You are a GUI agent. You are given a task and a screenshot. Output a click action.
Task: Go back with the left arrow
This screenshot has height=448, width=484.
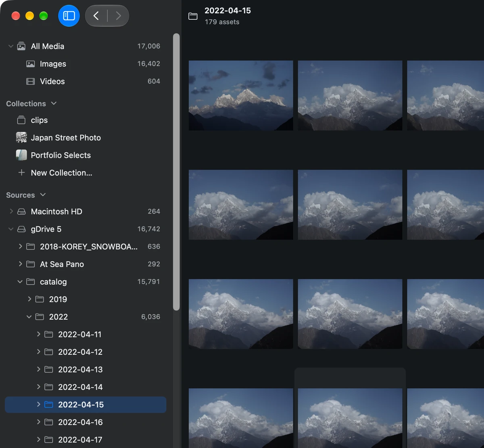[96, 16]
